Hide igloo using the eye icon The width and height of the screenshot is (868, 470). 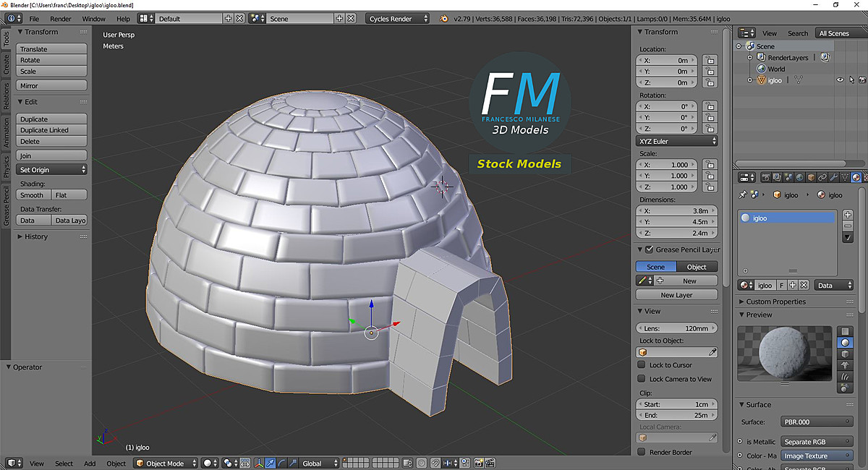840,80
